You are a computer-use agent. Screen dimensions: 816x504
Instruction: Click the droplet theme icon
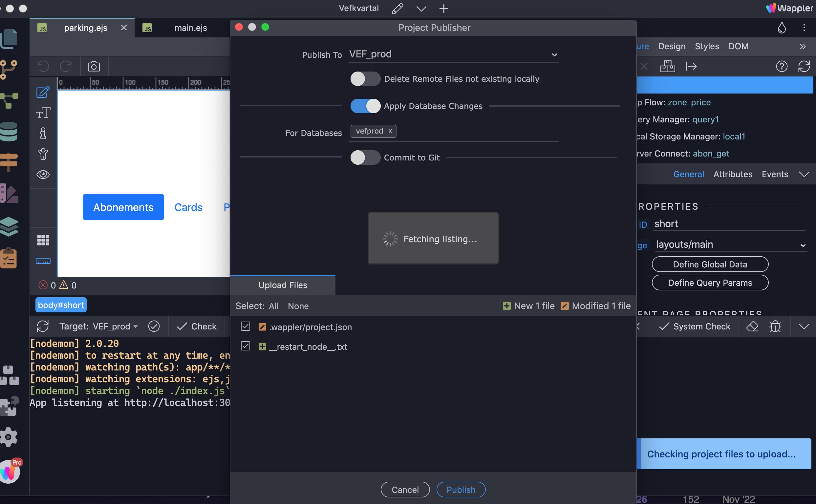click(782, 28)
